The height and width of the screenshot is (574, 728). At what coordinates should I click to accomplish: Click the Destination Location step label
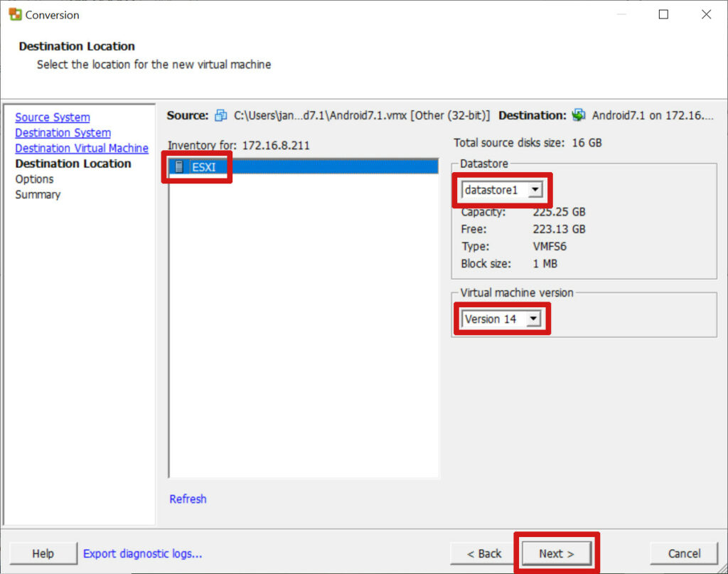point(73,164)
